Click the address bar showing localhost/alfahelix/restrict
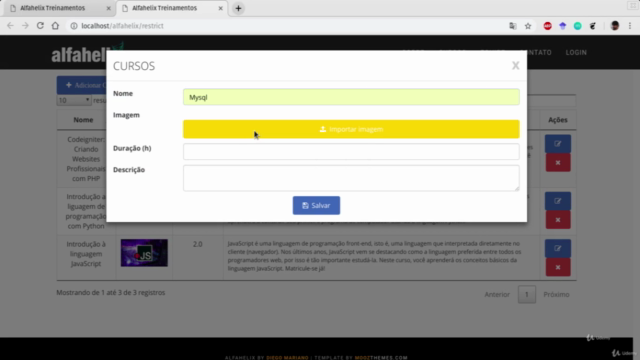Screen dimensions: 640x360 [286, 26]
